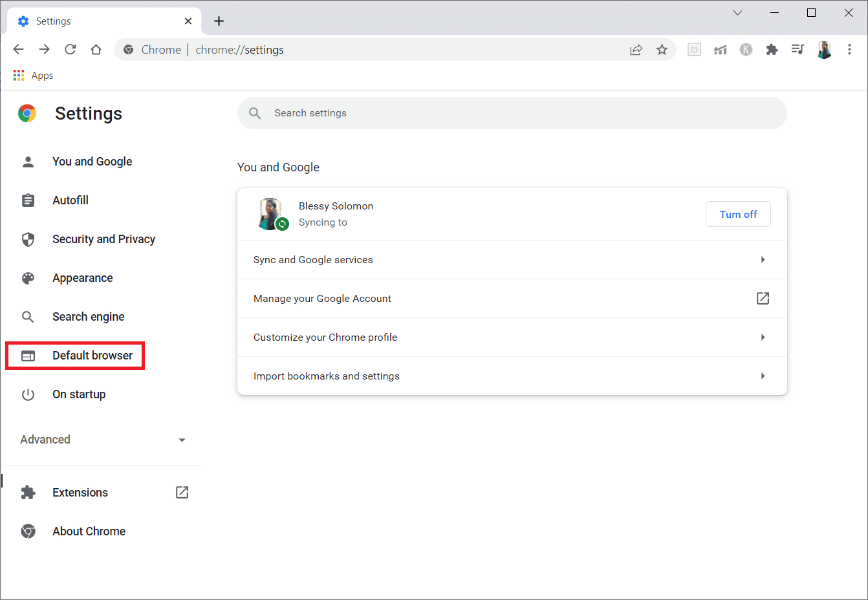Expand Sync and Google services row
This screenshot has width=868, height=600.
[x=512, y=260]
